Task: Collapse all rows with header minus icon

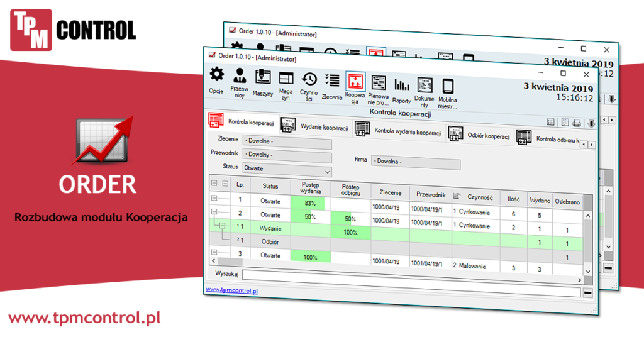Action: point(225,184)
